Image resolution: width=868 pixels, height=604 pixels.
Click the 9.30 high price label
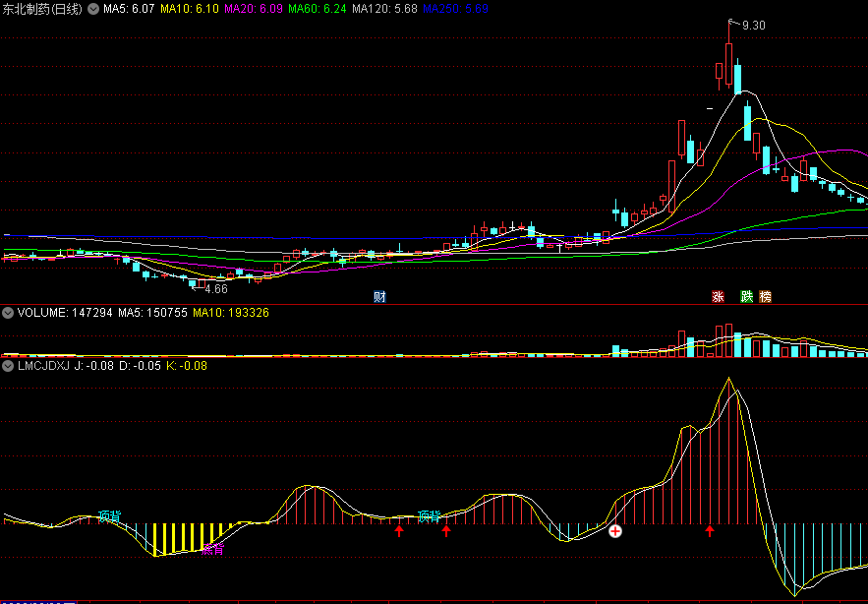(753, 26)
